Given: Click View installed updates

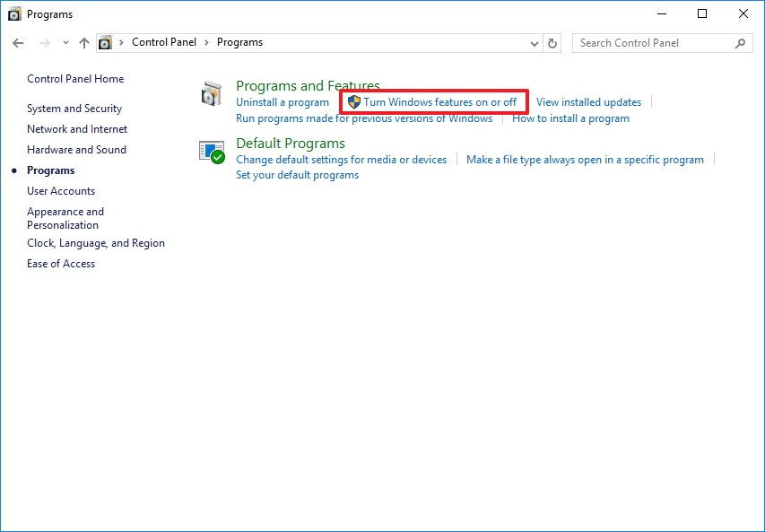Looking at the screenshot, I should [588, 102].
